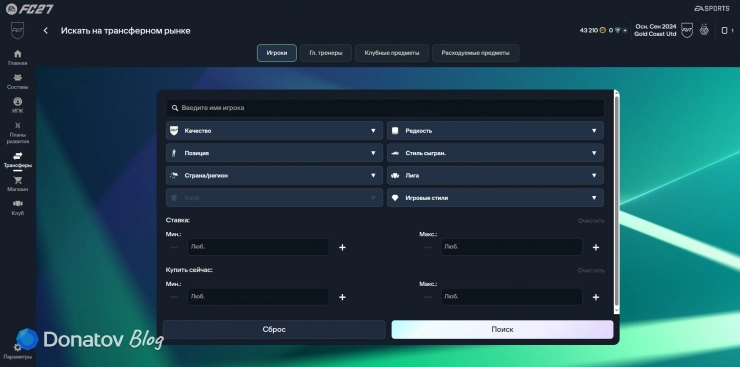
Task: Open ИПК section in sidebar
Action: 17,105
